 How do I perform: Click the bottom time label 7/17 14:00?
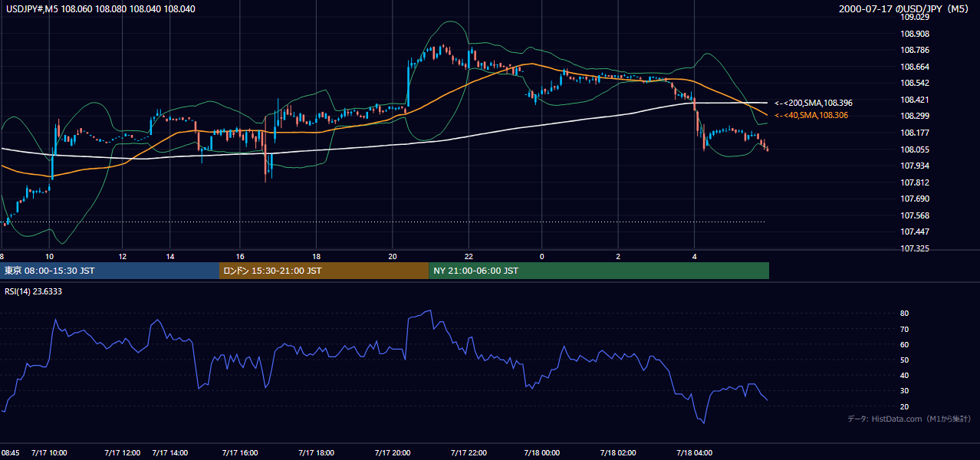[170, 452]
